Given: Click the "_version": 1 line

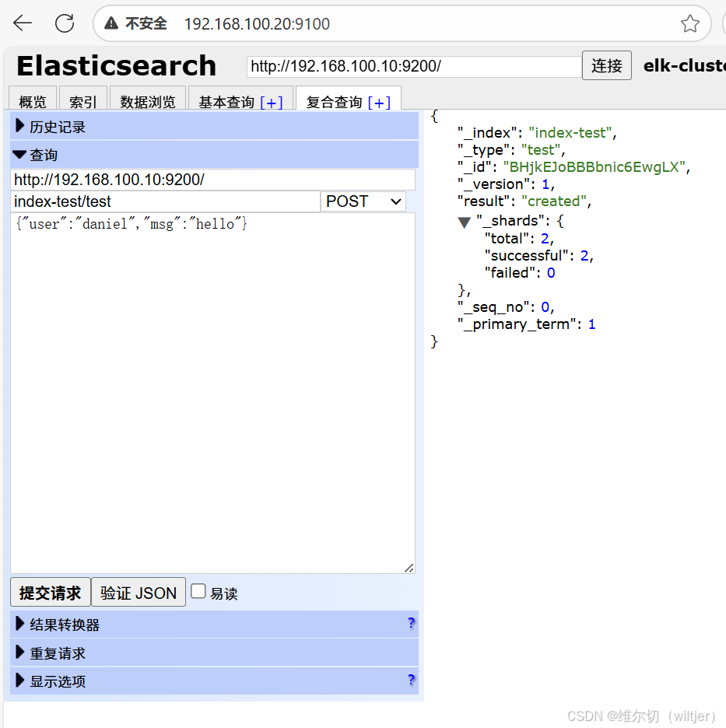Looking at the screenshot, I should click(x=507, y=184).
